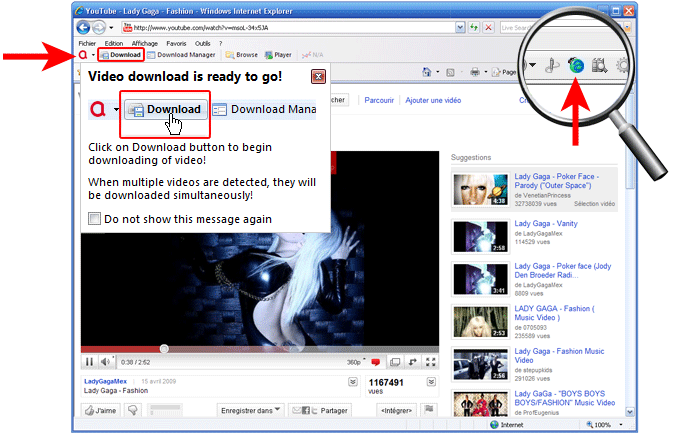Click the flag report icon
This screenshot has width=674, height=435.
pyautogui.click(x=429, y=410)
